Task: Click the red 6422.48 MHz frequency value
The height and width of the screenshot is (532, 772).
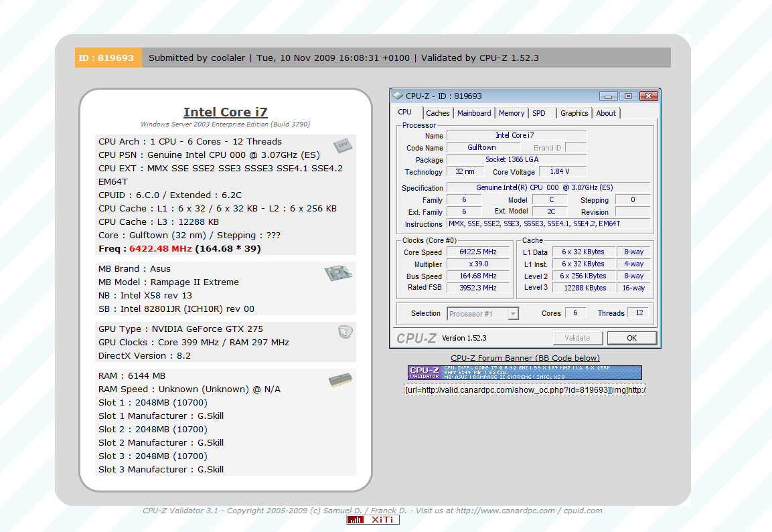Action: [161, 248]
